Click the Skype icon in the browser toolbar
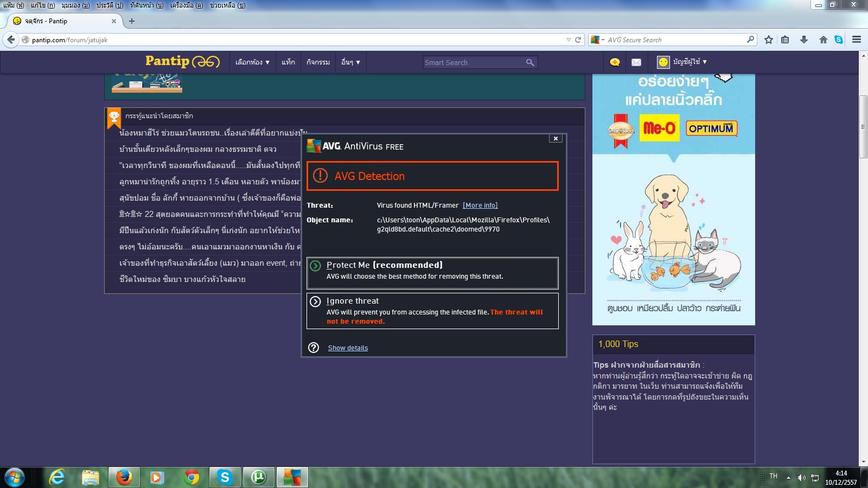The height and width of the screenshot is (488, 868). coord(839,40)
